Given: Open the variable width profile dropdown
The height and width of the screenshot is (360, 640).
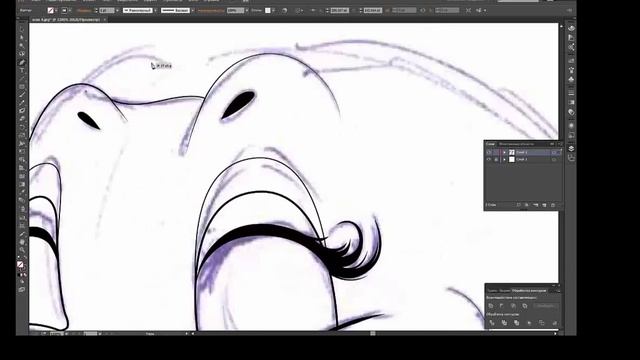Looking at the screenshot, I should (156, 11).
